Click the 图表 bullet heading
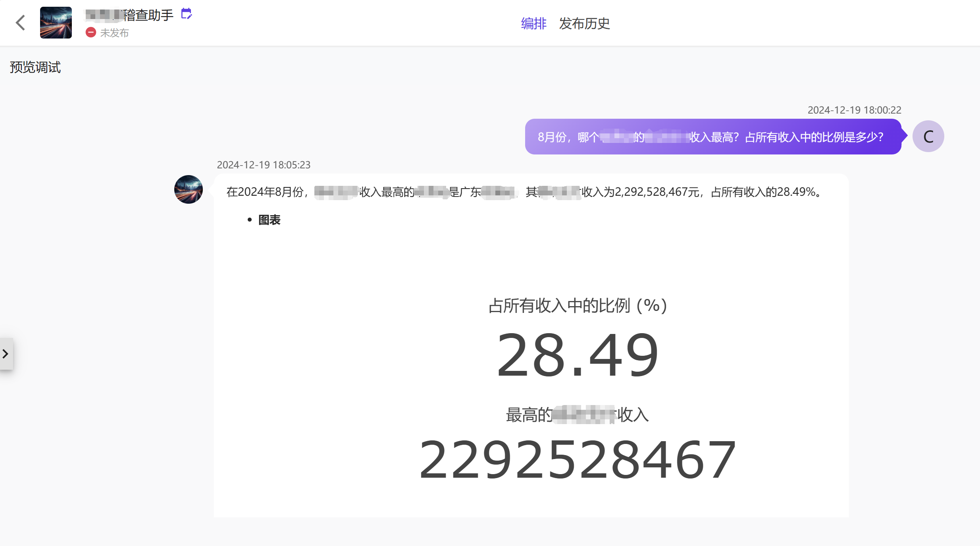The height and width of the screenshot is (546, 980). tap(269, 220)
